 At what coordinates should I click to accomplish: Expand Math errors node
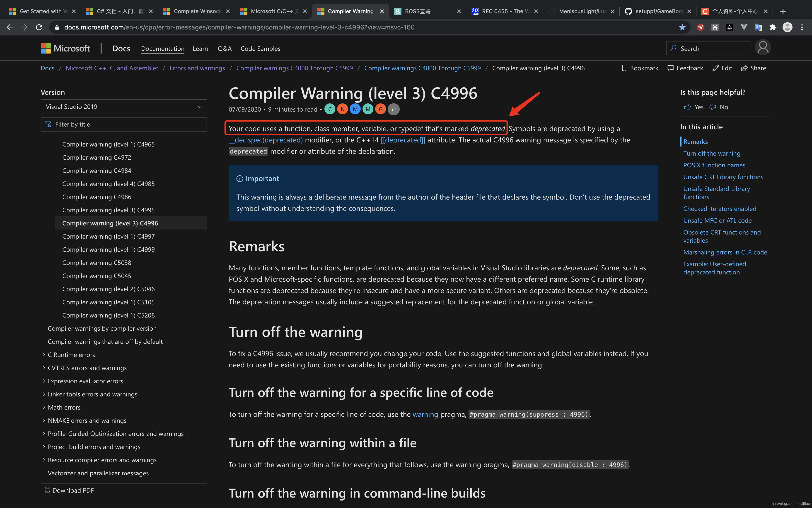point(44,407)
